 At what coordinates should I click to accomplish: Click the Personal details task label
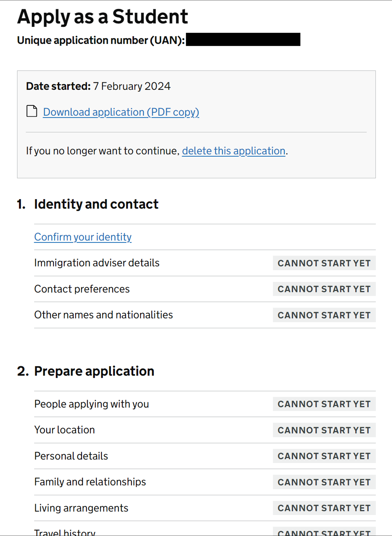point(71,456)
